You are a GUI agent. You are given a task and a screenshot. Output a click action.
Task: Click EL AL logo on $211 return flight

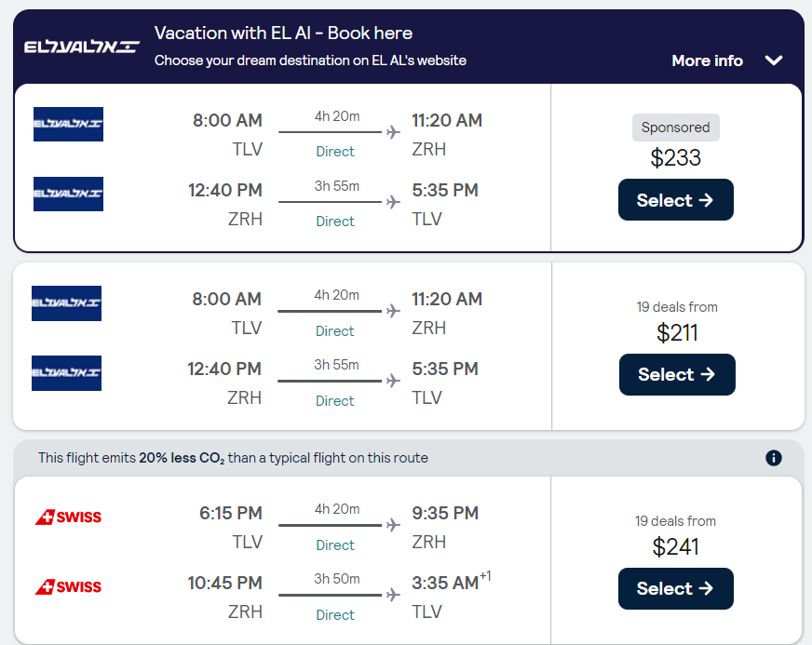[x=66, y=372]
